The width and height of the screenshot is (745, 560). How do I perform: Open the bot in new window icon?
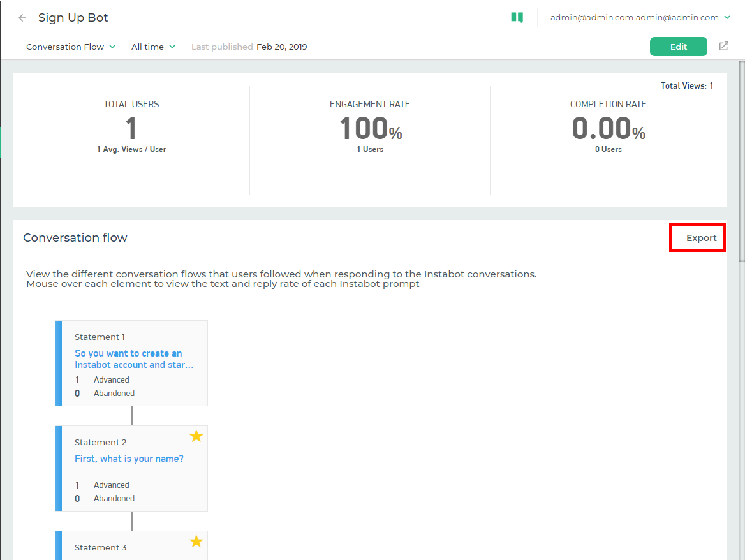(723, 46)
